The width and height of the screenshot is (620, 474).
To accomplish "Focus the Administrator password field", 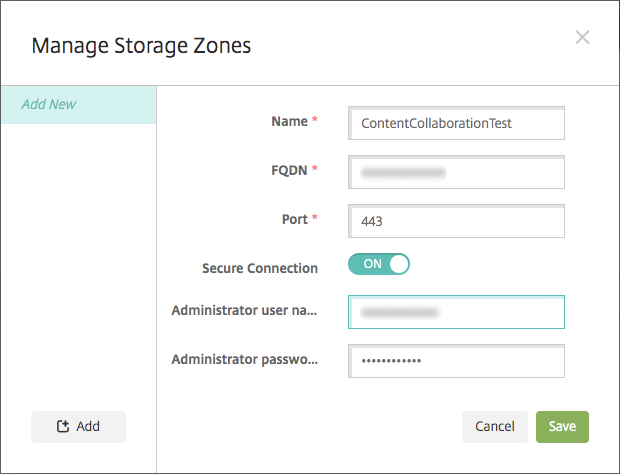I will coord(456,360).
